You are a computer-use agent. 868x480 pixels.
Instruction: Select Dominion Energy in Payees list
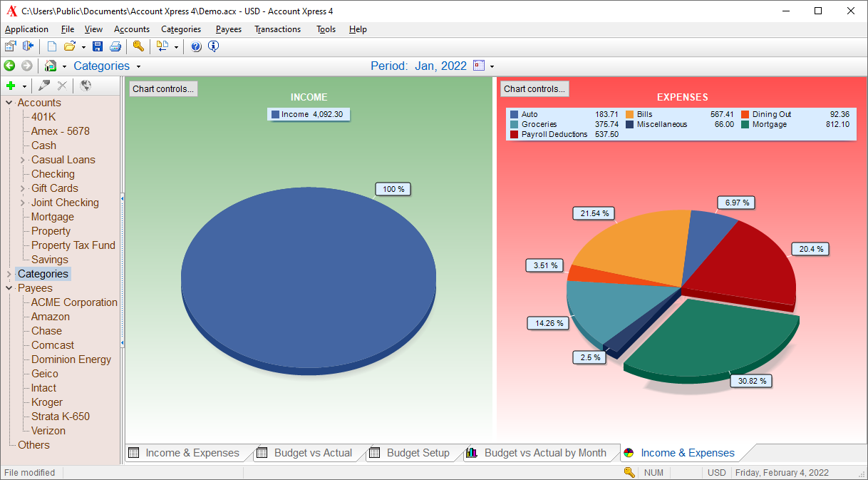71,359
